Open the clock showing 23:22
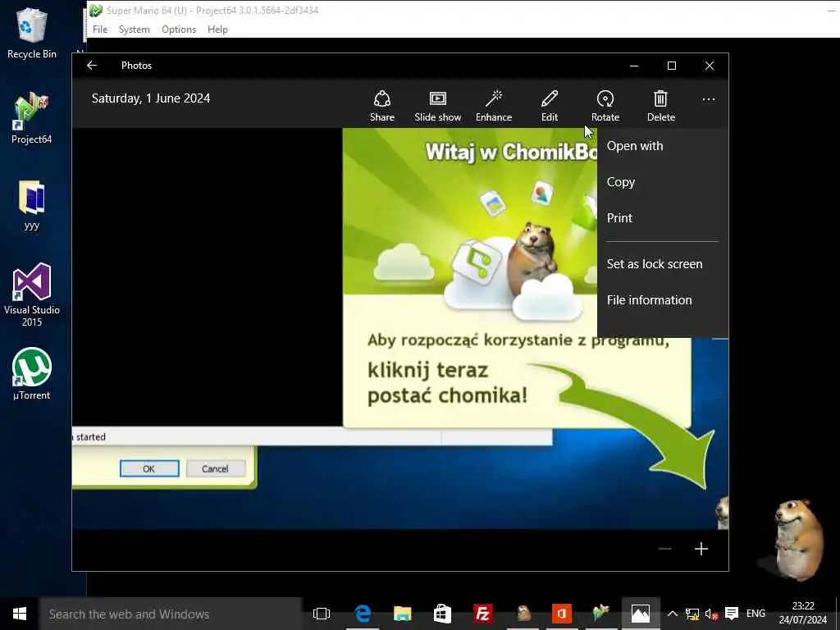The width and height of the screenshot is (840, 630). pyautogui.click(x=802, y=613)
